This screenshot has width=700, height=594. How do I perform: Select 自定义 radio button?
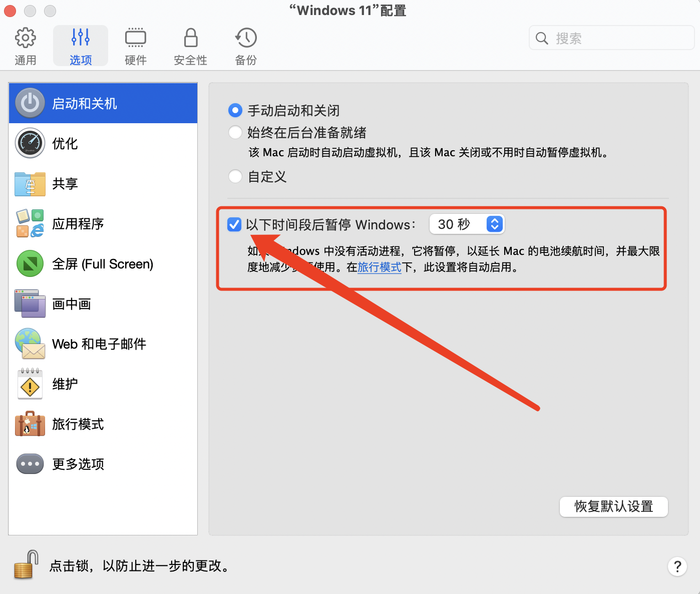(235, 176)
